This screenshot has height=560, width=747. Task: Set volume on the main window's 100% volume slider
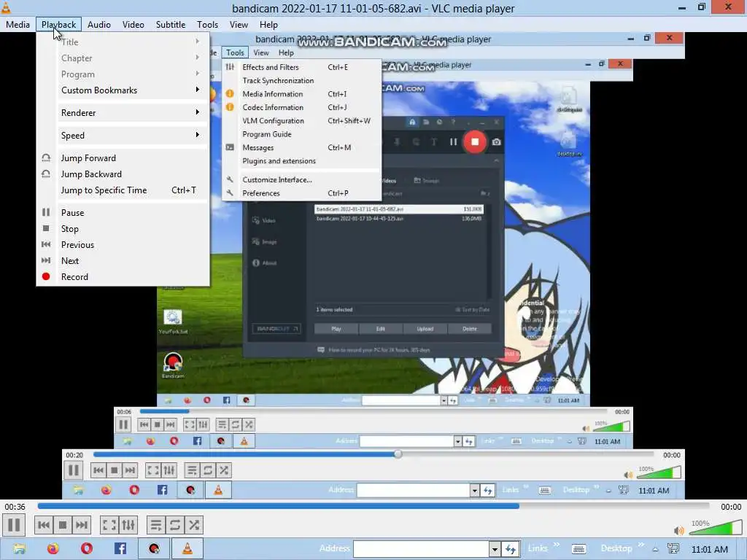[x=715, y=528]
